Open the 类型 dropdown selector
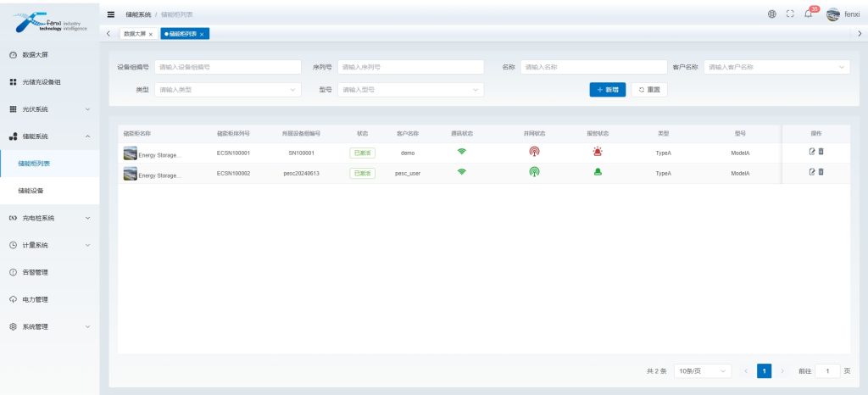Viewport: 868px width, 395px height. click(227, 89)
